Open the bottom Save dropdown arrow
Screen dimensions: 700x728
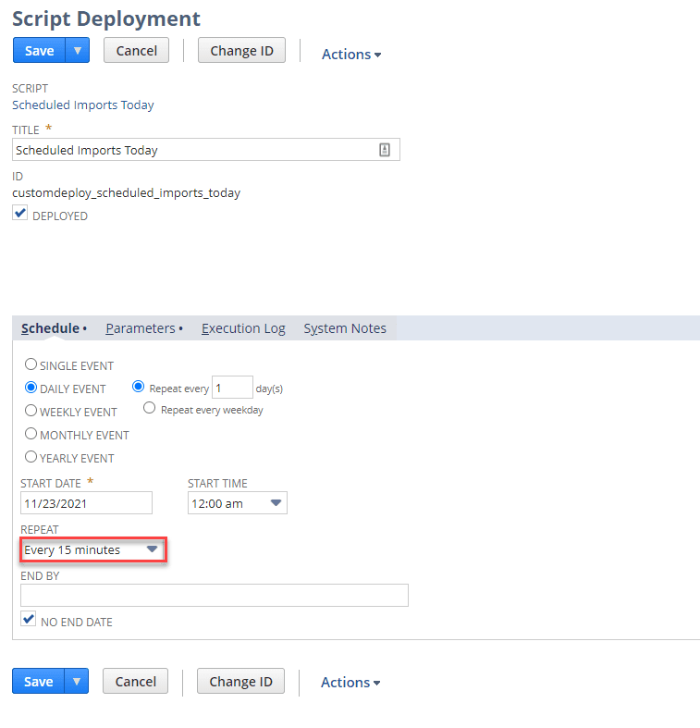pos(77,681)
